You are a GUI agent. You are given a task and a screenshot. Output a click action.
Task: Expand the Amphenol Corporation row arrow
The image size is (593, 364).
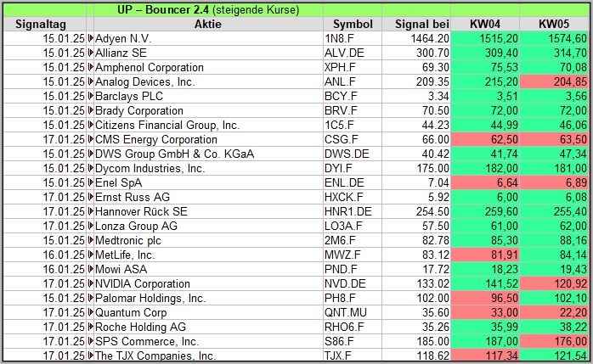(x=91, y=68)
